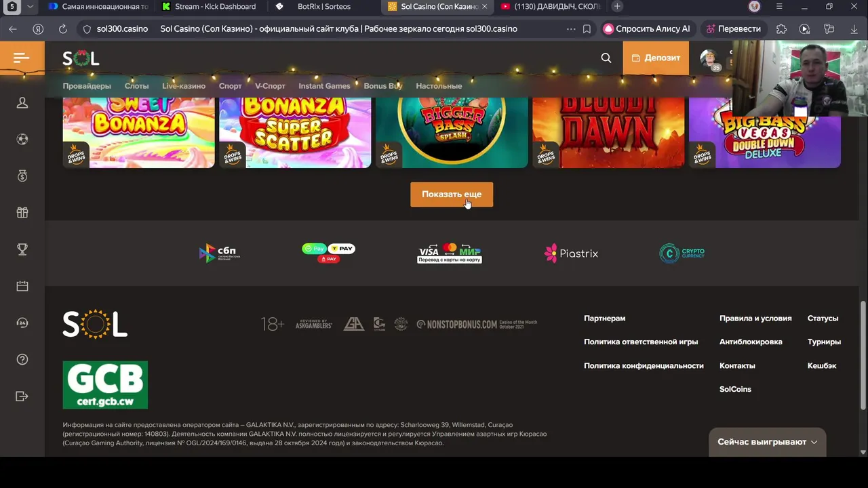Click the Visa Mastercard MIR payment logo

[x=450, y=253]
